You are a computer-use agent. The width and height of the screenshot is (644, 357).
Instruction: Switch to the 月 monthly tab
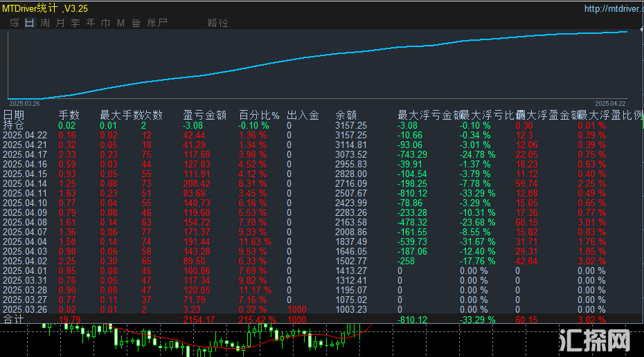pos(60,23)
